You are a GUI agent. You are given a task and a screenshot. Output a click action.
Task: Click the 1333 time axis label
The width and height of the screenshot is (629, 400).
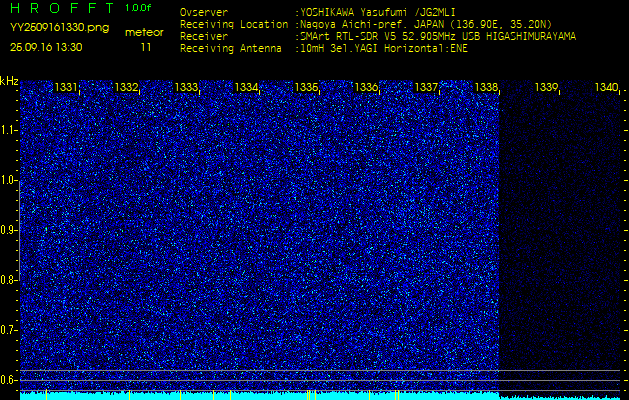186,87
